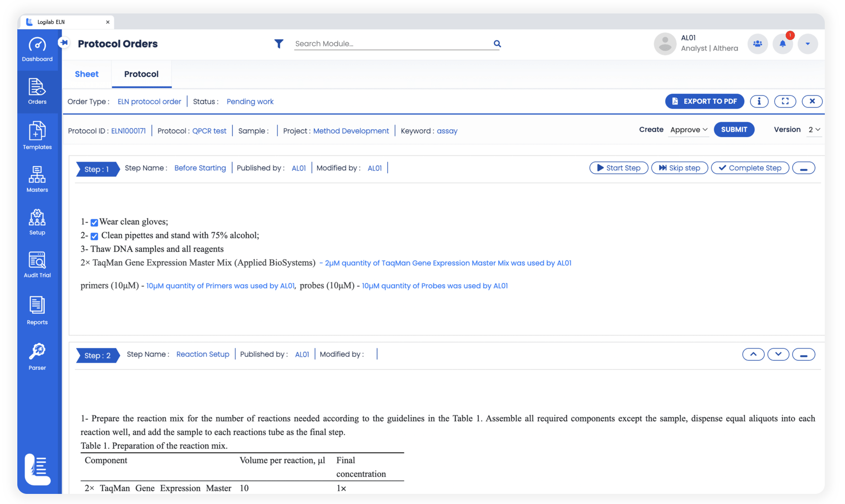Image resolution: width=845 pixels, height=504 pixels.
Task: Select the Protocol tab
Action: (141, 74)
